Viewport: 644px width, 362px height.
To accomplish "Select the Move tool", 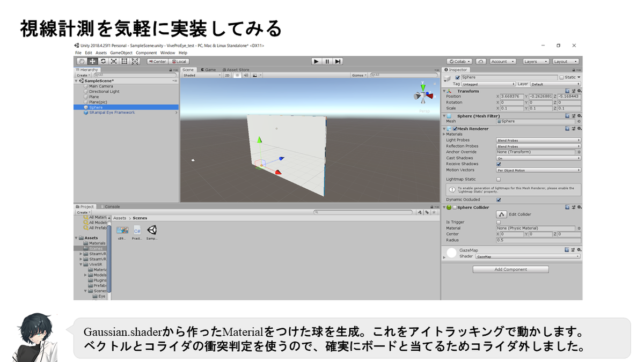I will click(x=92, y=61).
